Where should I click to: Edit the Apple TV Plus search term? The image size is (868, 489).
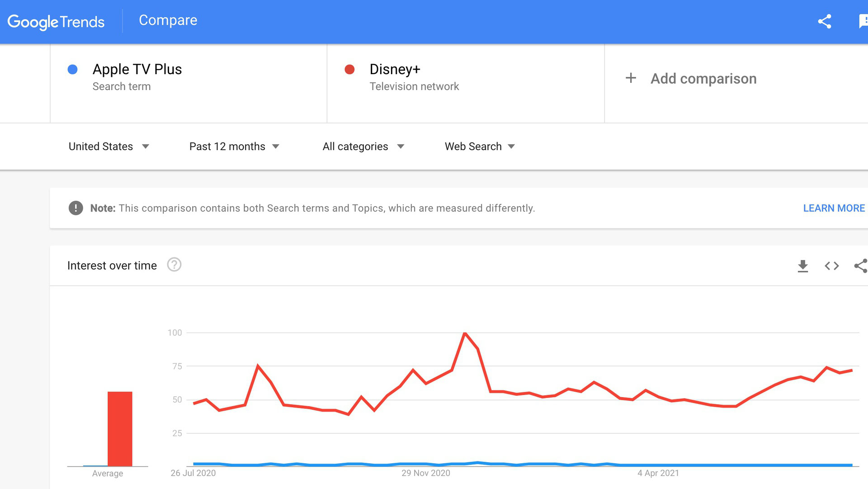pos(137,69)
